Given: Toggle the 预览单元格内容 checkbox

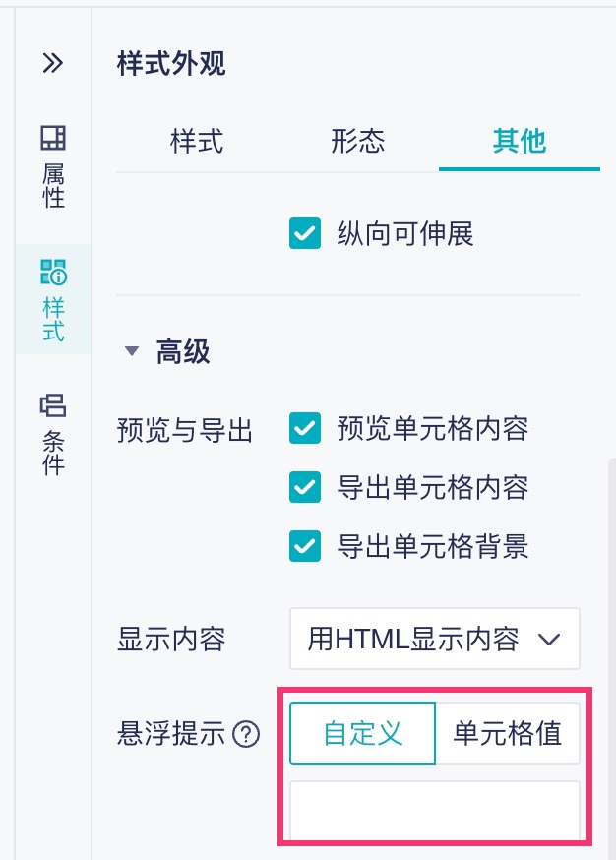Looking at the screenshot, I should 305,429.
